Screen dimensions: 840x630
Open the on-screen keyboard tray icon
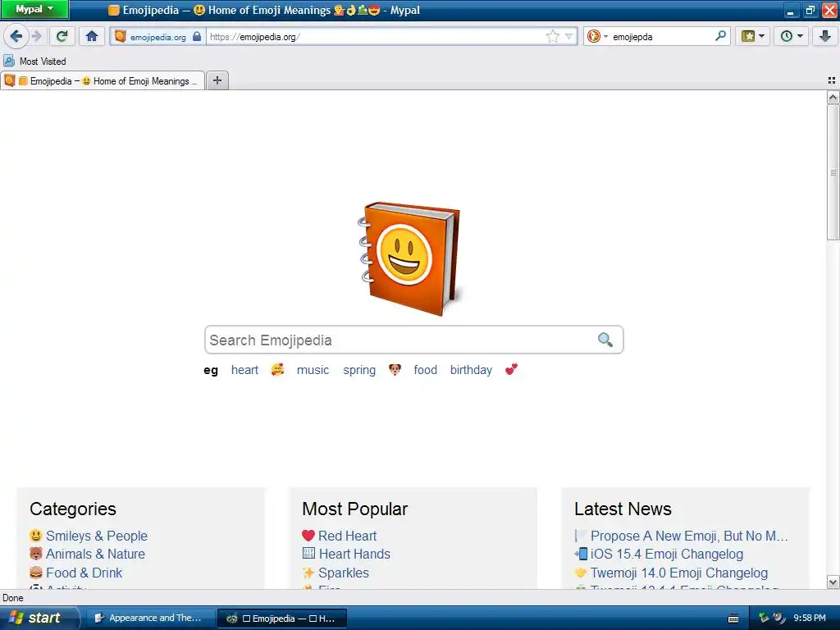pyautogui.click(x=733, y=619)
